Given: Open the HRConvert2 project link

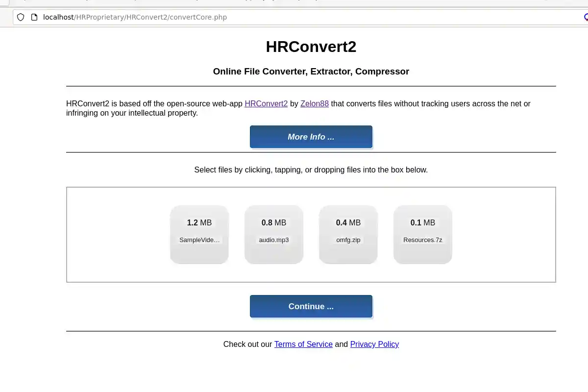Looking at the screenshot, I should coord(266,103).
